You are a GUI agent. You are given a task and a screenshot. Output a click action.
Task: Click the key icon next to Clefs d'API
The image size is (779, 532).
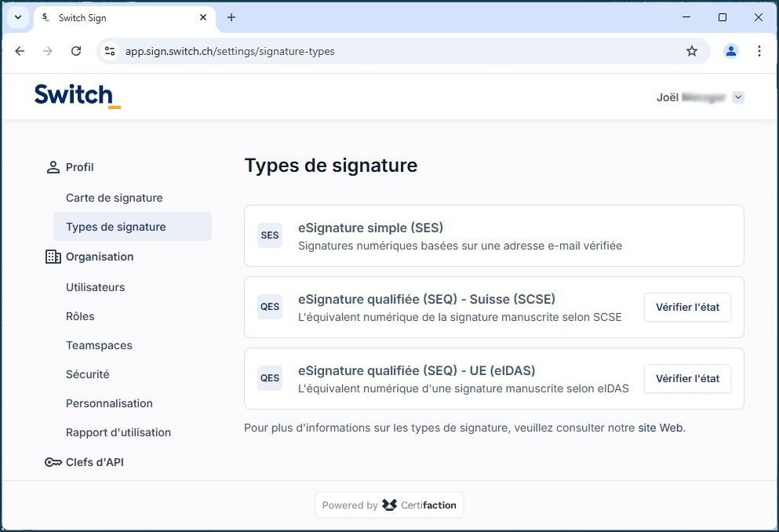click(53, 462)
